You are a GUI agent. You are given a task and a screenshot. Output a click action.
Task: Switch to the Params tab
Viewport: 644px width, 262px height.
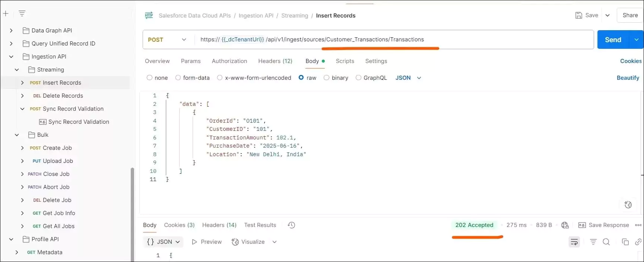point(191,61)
